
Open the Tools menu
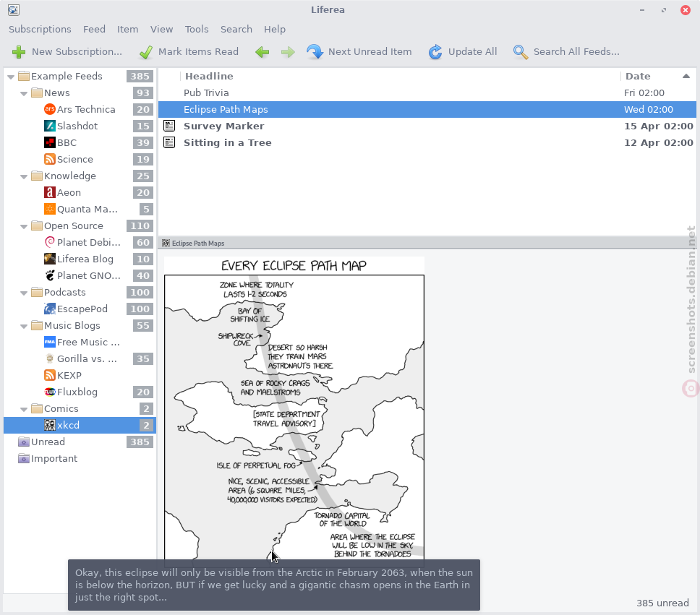coord(197,29)
